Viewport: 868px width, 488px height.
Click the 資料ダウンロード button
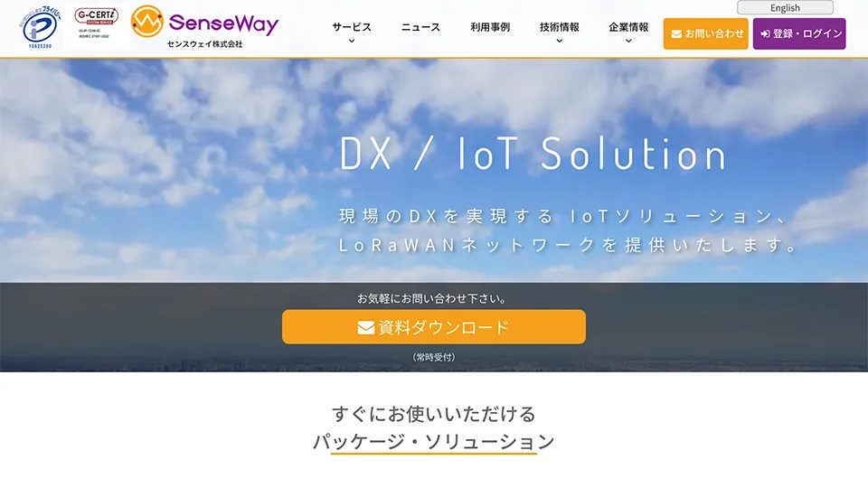pos(434,327)
